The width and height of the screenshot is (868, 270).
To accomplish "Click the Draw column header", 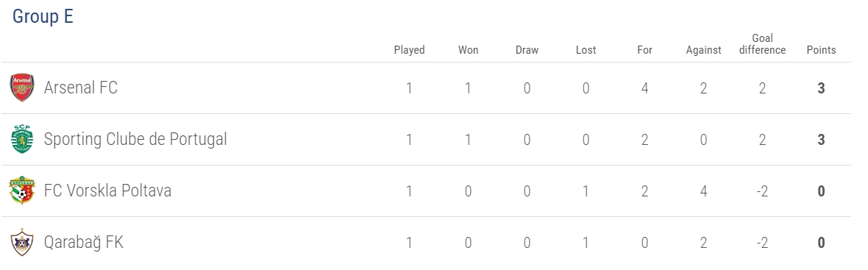I will (x=527, y=50).
